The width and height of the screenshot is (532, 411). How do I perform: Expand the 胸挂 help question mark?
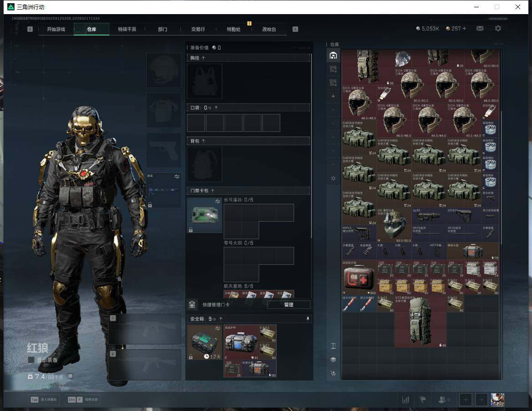[203, 58]
